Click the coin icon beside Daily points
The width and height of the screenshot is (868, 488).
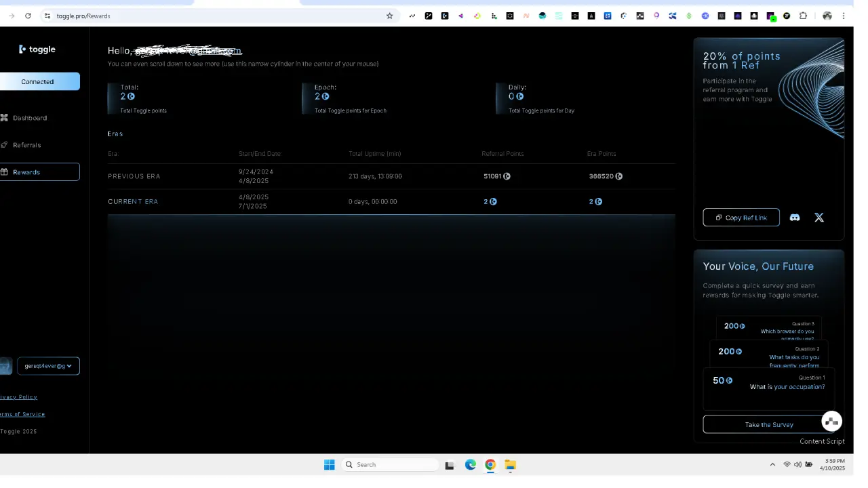coord(519,96)
